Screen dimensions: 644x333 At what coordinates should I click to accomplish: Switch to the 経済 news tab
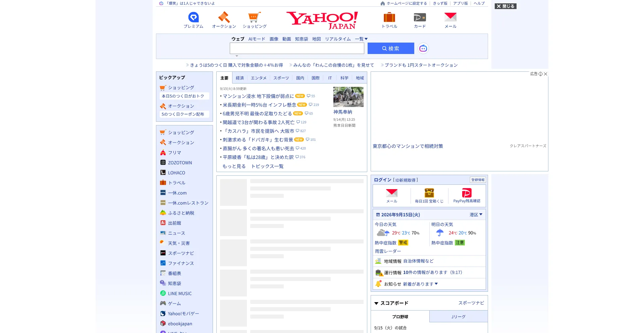(x=240, y=78)
